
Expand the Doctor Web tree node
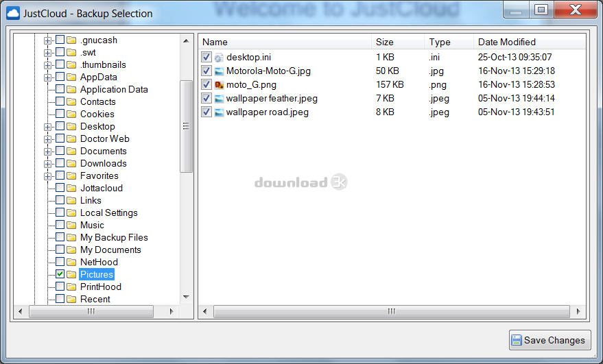pos(47,138)
